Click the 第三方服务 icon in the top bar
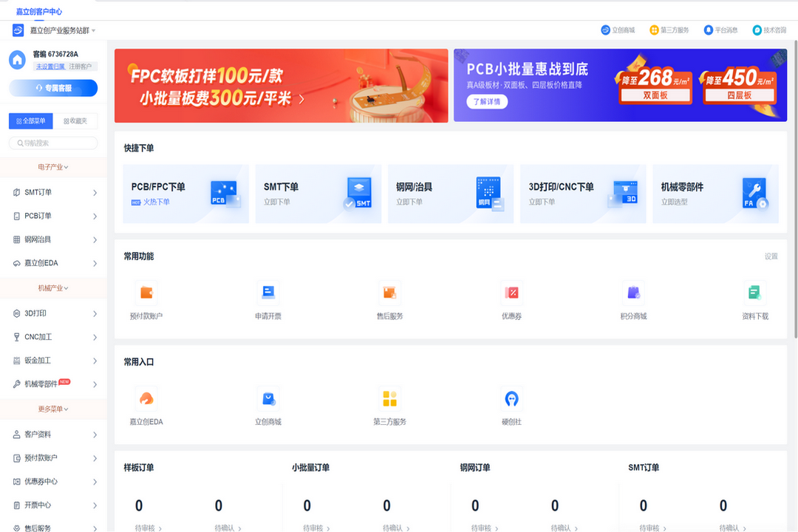The width and height of the screenshot is (798, 532). click(x=654, y=30)
